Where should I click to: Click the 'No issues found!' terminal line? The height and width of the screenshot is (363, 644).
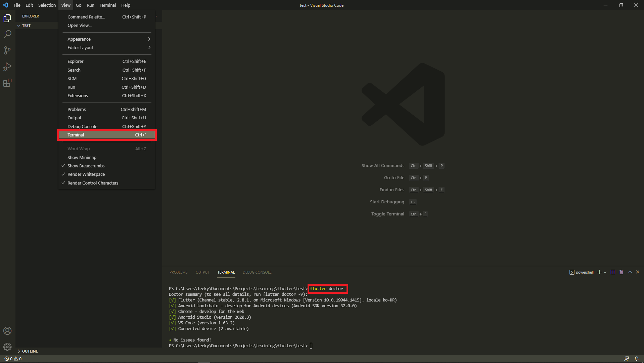pos(192,340)
